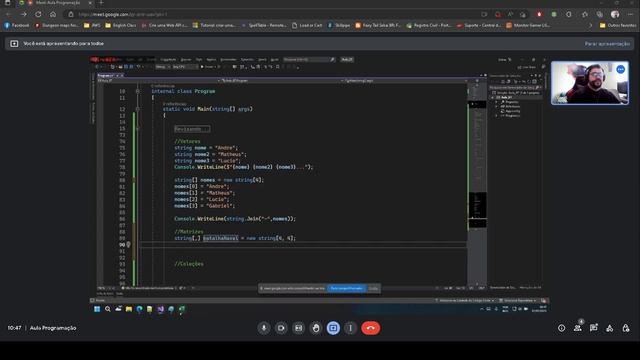Viewport: 640px width, 360px height.
Task: Hang up the call with red button
Action: (371, 328)
